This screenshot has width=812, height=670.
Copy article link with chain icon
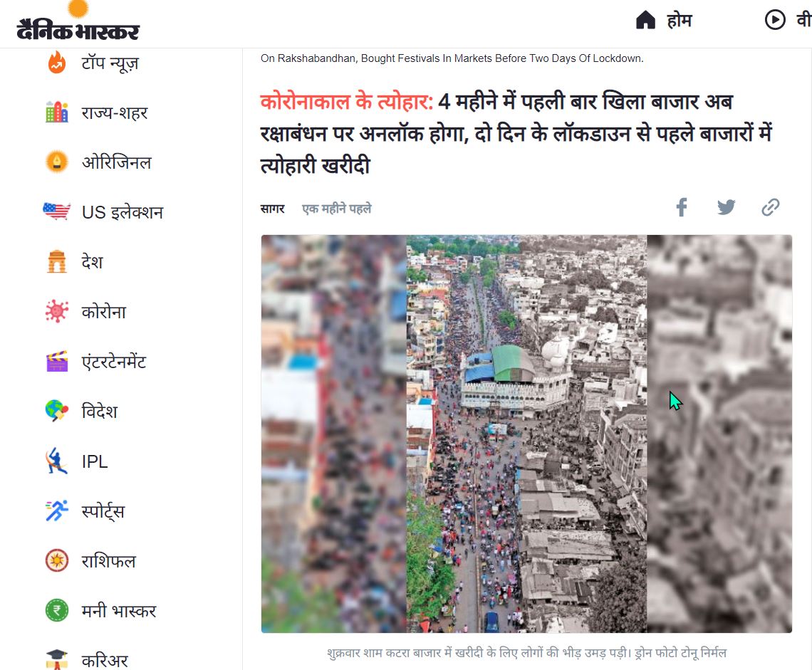tap(770, 207)
